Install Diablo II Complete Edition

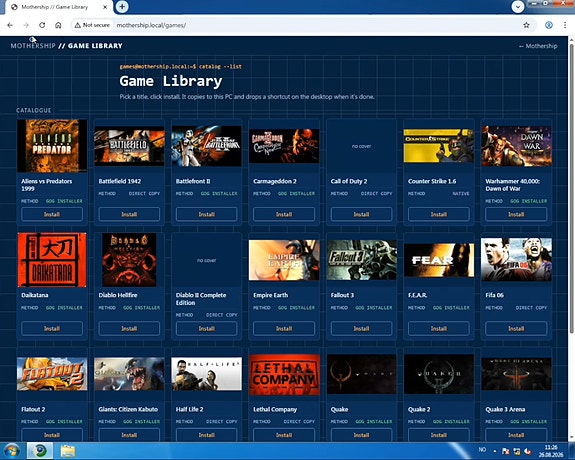(206, 328)
